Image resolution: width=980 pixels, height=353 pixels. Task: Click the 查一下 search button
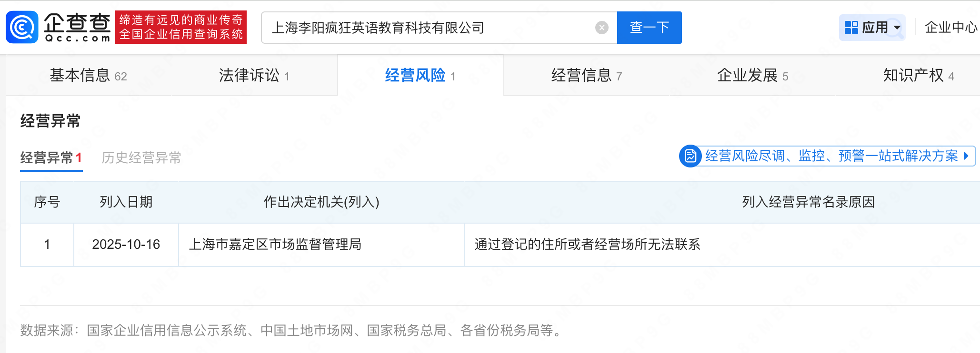pyautogui.click(x=649, y=28)
